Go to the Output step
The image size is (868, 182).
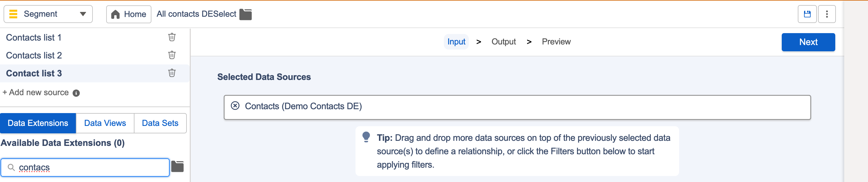point(503,42)
